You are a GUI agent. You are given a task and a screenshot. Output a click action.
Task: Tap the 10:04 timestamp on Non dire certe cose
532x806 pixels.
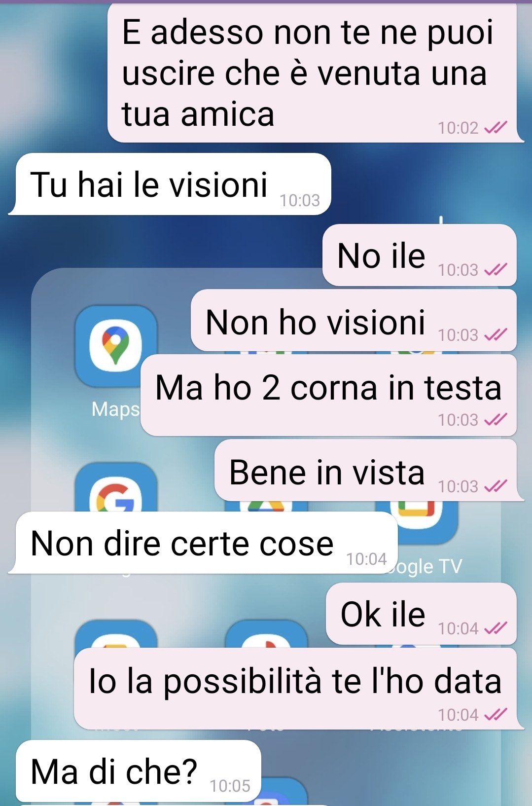[366, 559]
